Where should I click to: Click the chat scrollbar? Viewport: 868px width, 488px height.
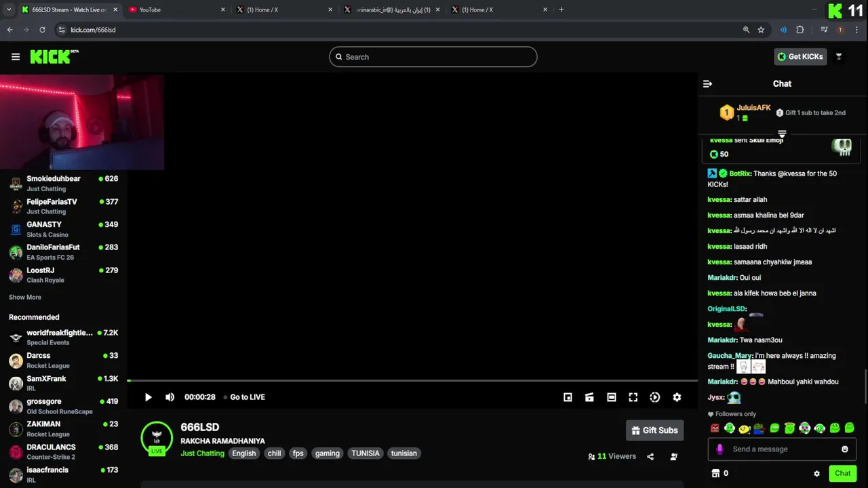(865, 386)
